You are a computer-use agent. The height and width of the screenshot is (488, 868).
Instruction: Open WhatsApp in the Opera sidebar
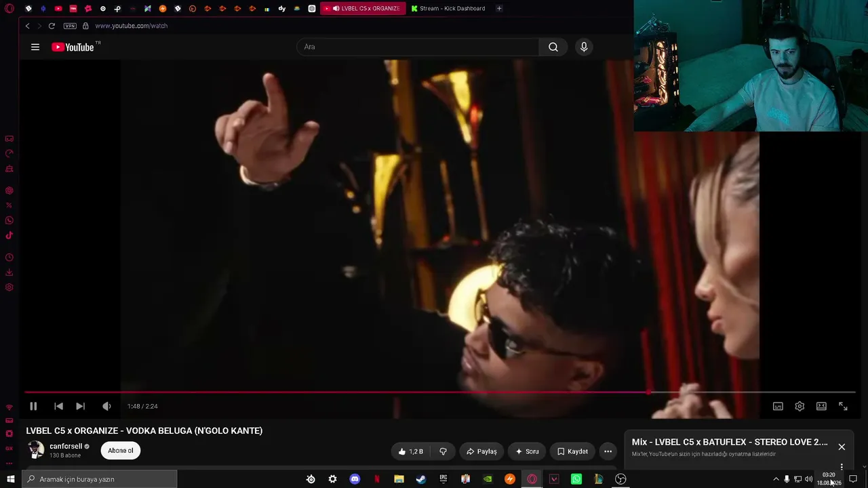pos(9,220)
